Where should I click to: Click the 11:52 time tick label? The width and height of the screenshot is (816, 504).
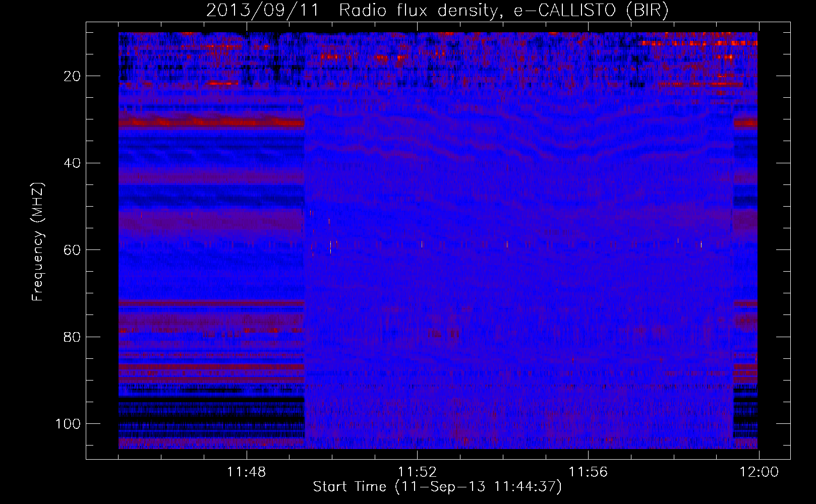417,472
